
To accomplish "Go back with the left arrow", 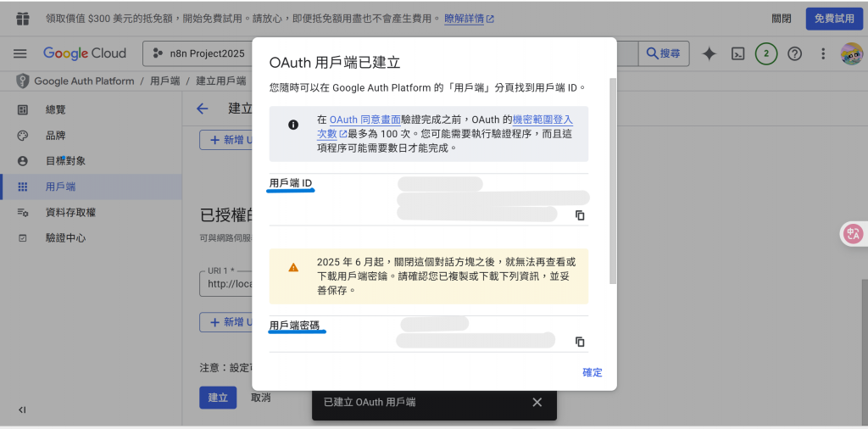I will click(x=202, y=109).
